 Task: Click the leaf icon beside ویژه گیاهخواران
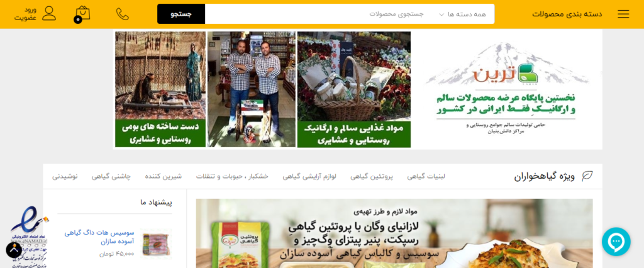pos(587,176)
